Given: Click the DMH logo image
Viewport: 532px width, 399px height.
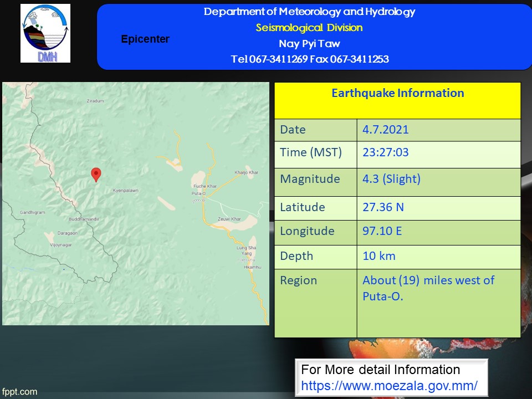Looking at the screenshot, I should [45, 33].
